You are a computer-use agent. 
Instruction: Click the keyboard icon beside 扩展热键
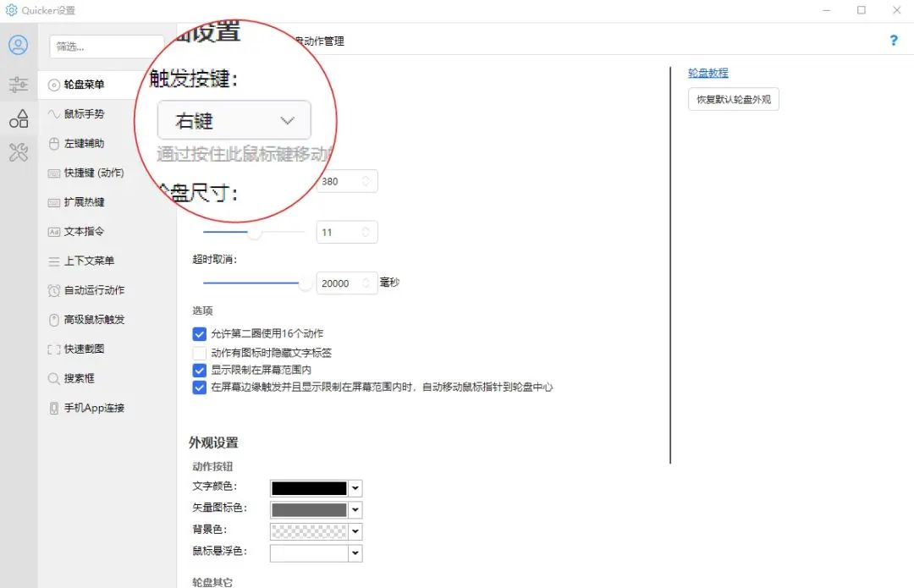pyautogui.click(x=53, y=202)
